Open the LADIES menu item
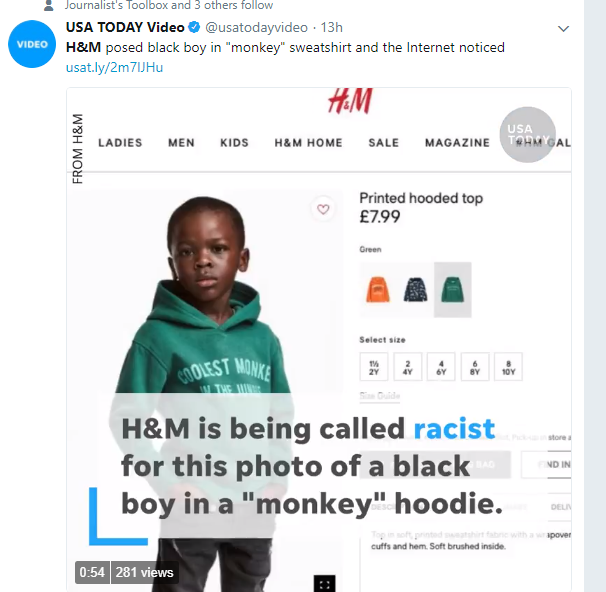 tap(120, 143)
